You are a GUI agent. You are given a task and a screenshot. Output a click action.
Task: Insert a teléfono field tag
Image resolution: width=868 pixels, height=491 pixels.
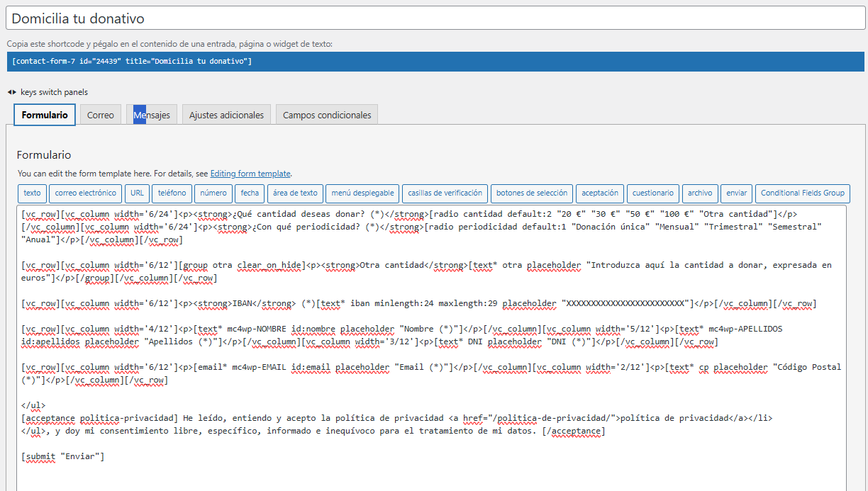(x=172, y=193)
